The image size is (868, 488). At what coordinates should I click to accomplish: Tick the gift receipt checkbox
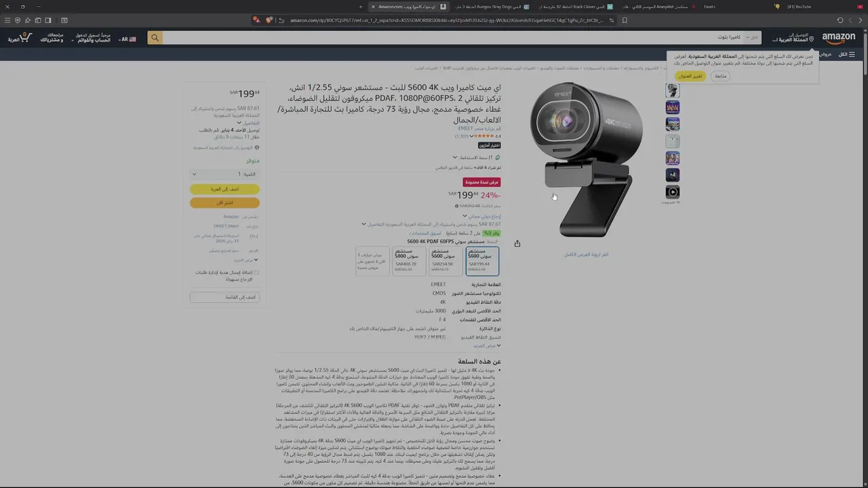256,272
